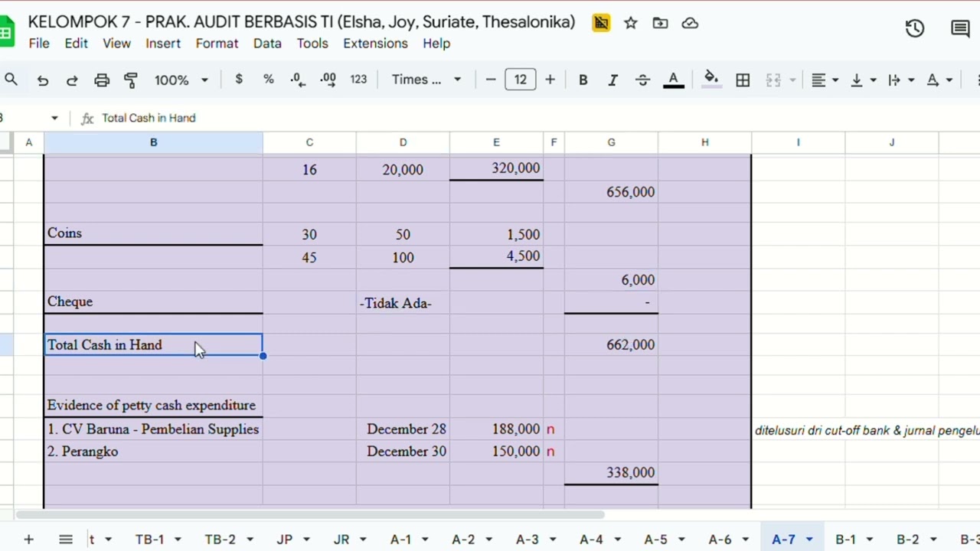
Task: Format as currency with dollar icon
Action: click(239, 80)
